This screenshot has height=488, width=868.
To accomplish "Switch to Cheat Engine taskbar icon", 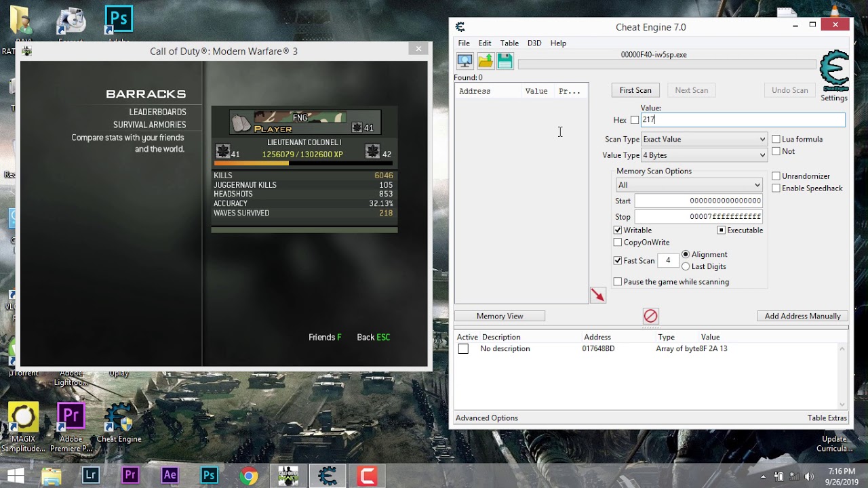I will pyautogui.click(x=328, y=476).
